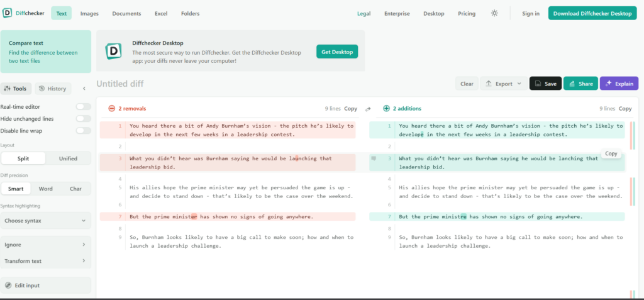Viewport: 644px width, 300px height.
Task: Click the Sign in link
Action: [531, 14]
